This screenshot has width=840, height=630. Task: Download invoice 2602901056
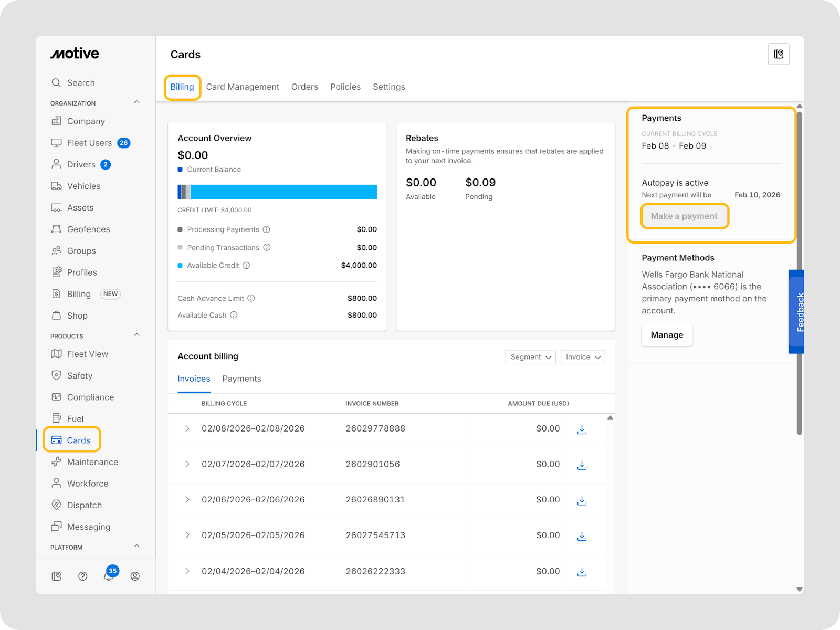582,465
